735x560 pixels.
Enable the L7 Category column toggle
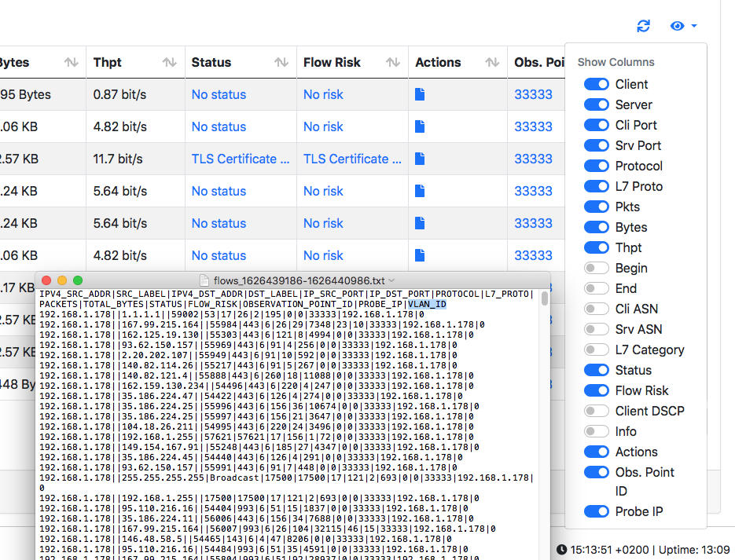(x=597, y=350)
